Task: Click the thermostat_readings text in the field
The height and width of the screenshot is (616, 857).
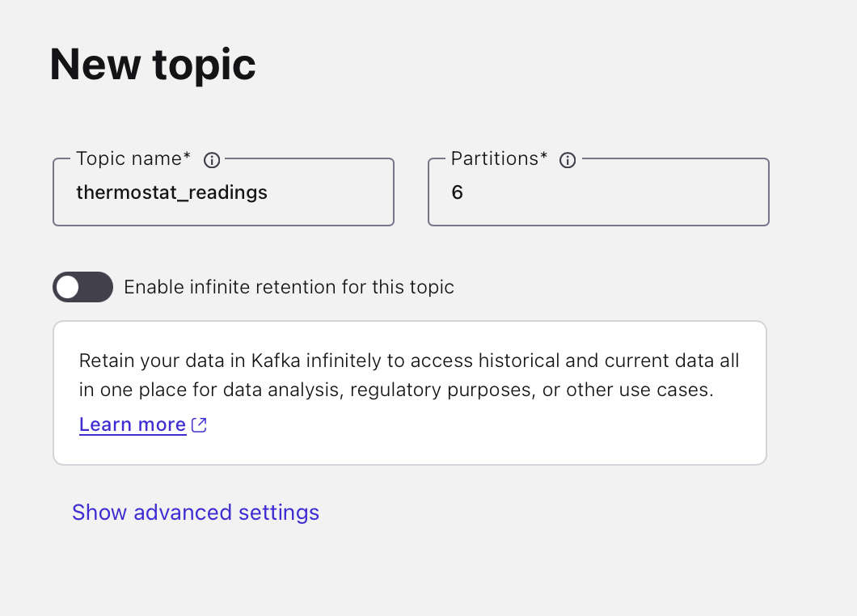Action: [x=171, y=192]
